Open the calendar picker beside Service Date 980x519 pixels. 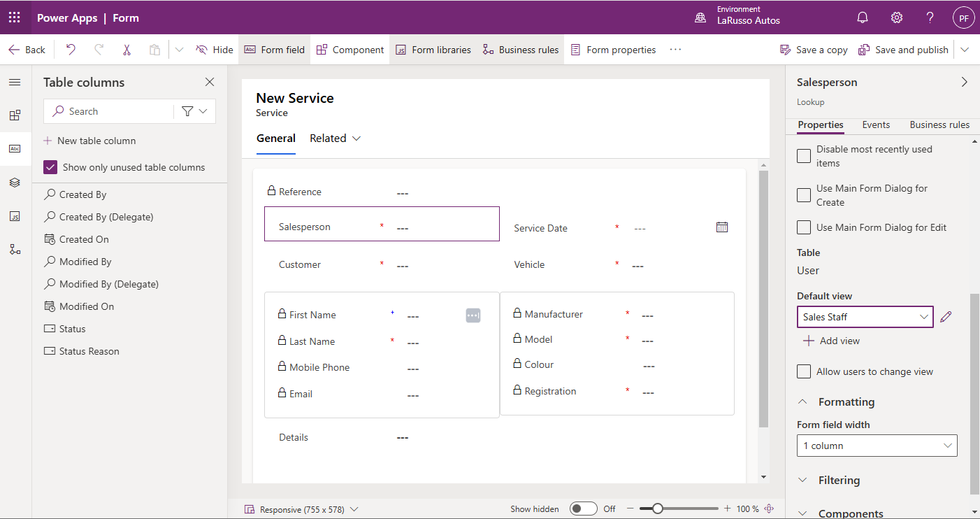point(721,227)
